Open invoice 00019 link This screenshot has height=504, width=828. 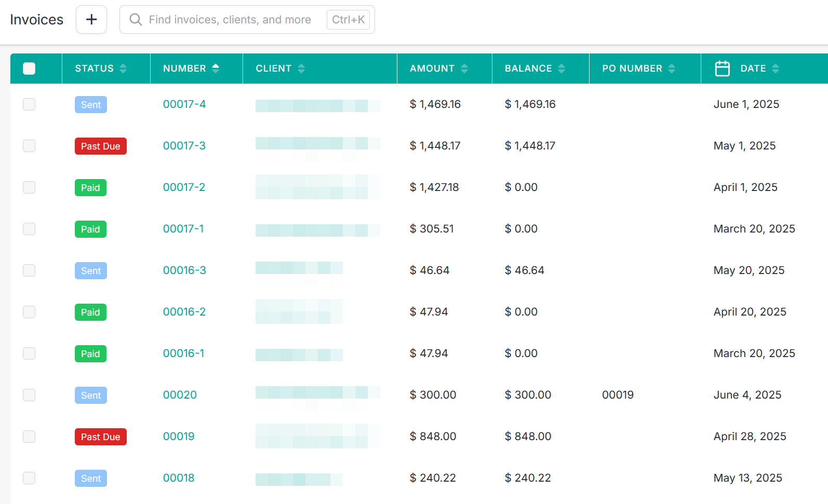click(x=179, y=437)
